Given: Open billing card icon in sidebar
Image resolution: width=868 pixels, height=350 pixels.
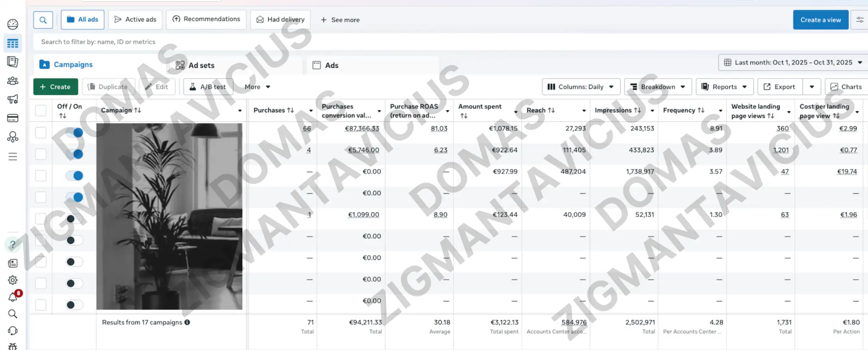Looking at the screenshot, I should point(13,118).
